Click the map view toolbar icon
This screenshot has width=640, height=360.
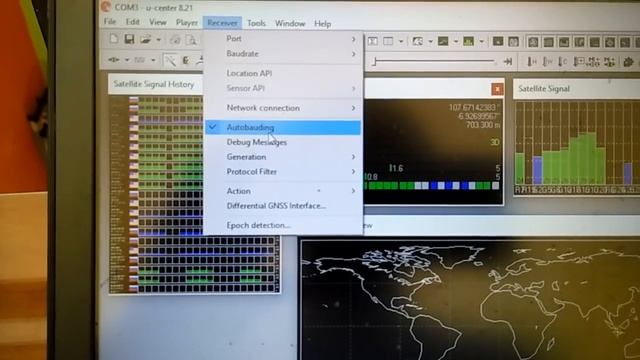coord(418,41)
